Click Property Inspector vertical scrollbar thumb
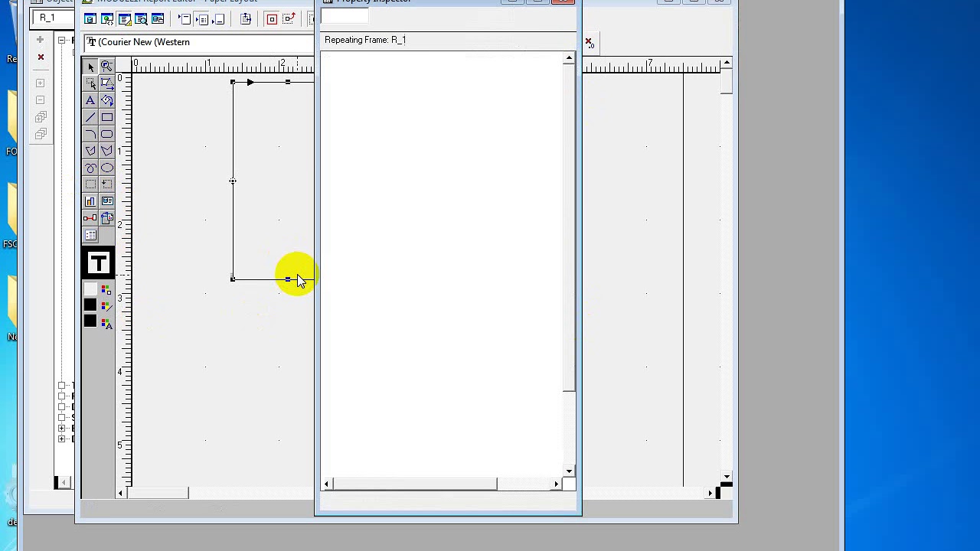The image size is (980, 551). [x=569, y=227]
